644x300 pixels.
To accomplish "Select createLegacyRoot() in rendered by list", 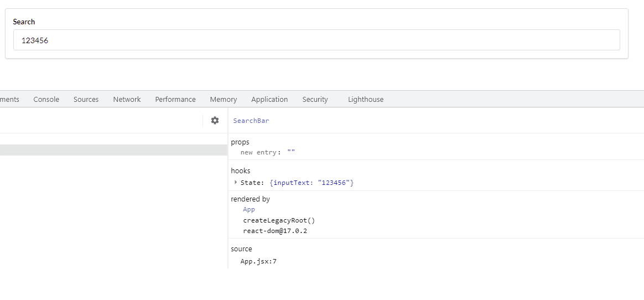I will click(x=279, y=220).
